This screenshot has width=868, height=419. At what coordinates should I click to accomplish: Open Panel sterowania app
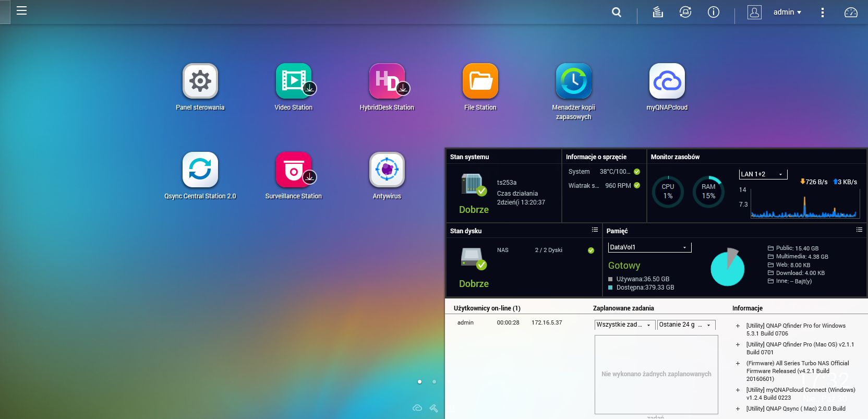click(200, 81)
